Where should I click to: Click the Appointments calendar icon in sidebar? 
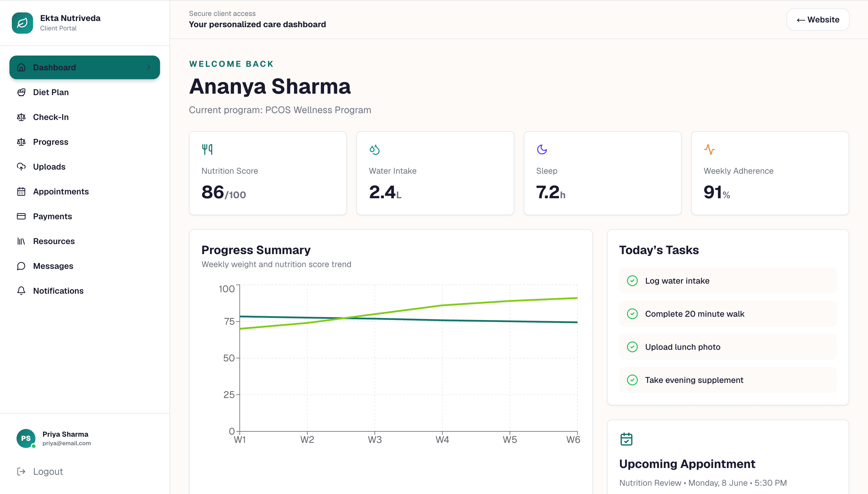pos(21,191)
